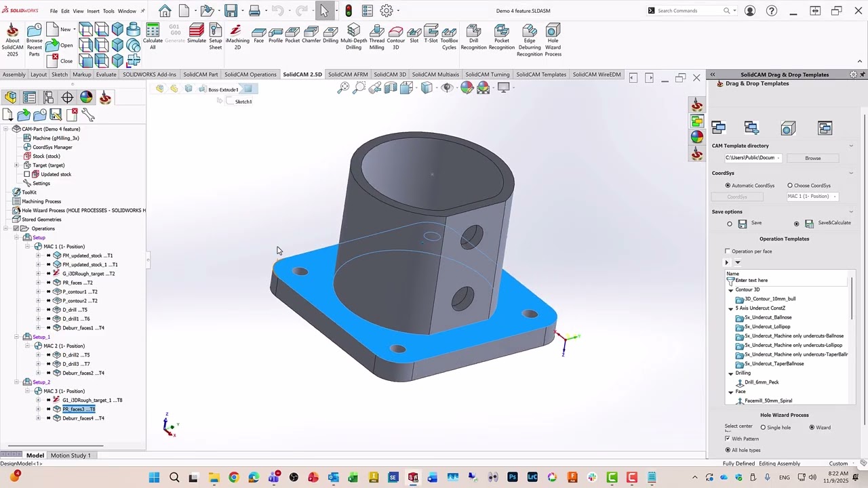Image resolution: width=868 pixels, height=488 pixels.
Task: Open the SolidCAM Turning tab
Action: point(487,75)
